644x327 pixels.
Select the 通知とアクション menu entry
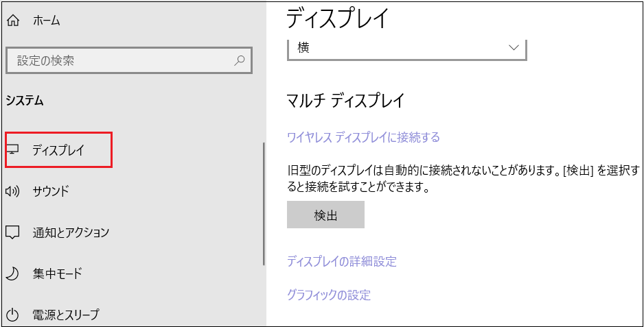click(71, 232)
